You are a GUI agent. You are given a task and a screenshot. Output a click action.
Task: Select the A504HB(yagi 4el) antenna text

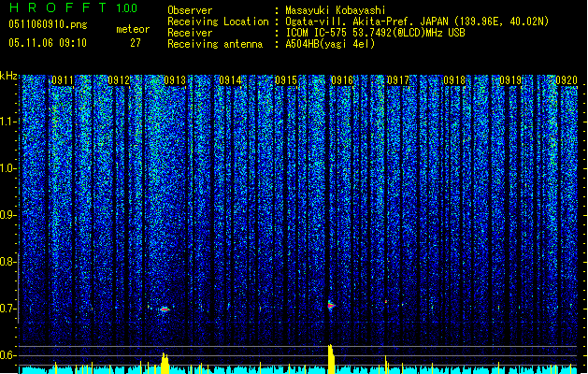pos(330,44)
